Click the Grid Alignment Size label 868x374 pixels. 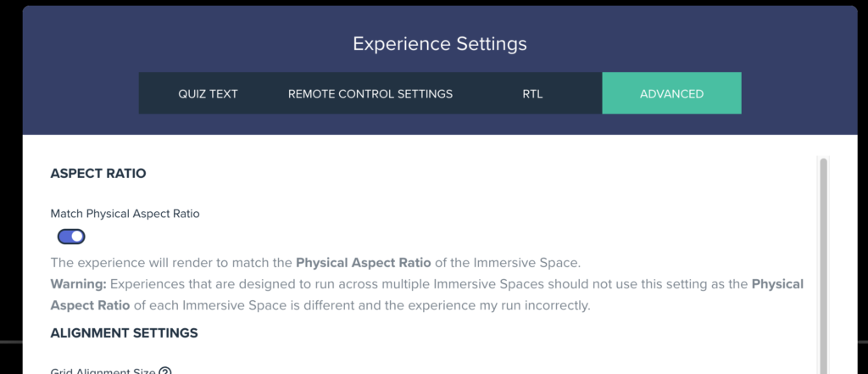pos(103,371)
